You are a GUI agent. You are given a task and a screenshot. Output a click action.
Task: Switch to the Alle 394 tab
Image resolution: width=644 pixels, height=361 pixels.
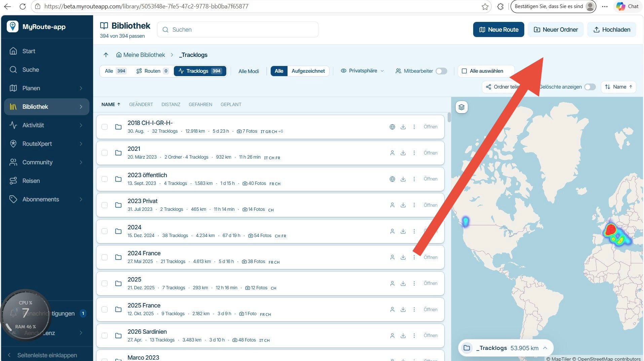pos(115,71)
